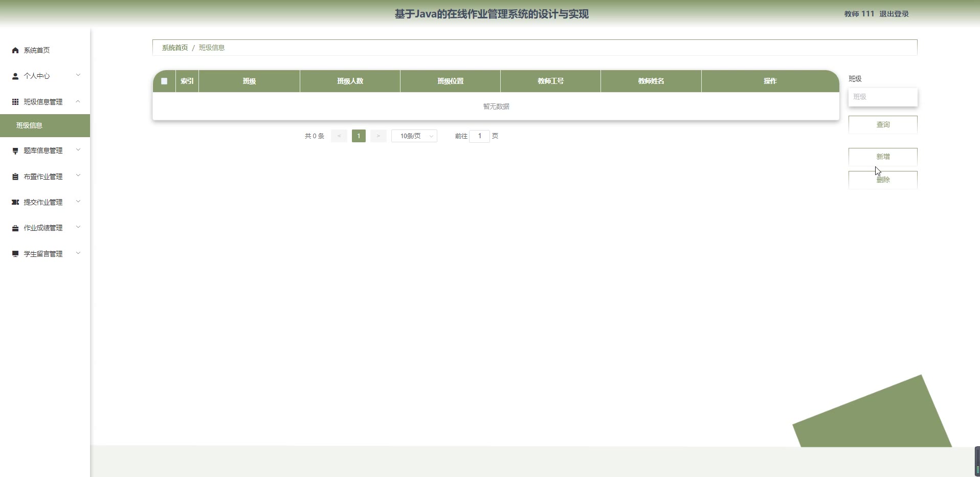
Task: Click the 班级位置 column header
Action: point(450,81)
